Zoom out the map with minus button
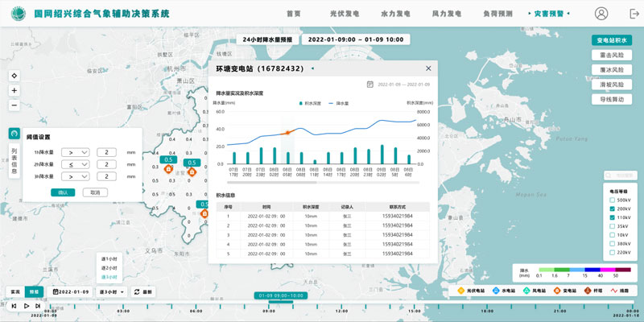The width and height of the screenshot is (644, 322). (x=14, y=105)
